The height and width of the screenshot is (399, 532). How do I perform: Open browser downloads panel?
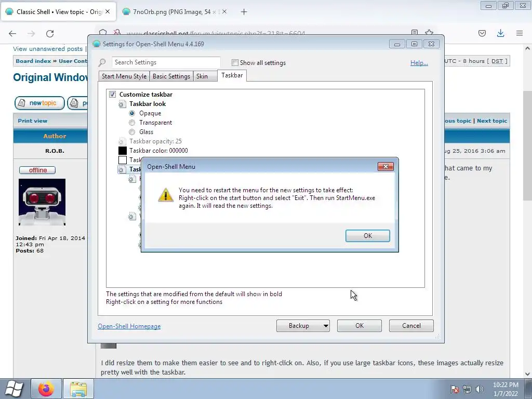click(500, 33)
